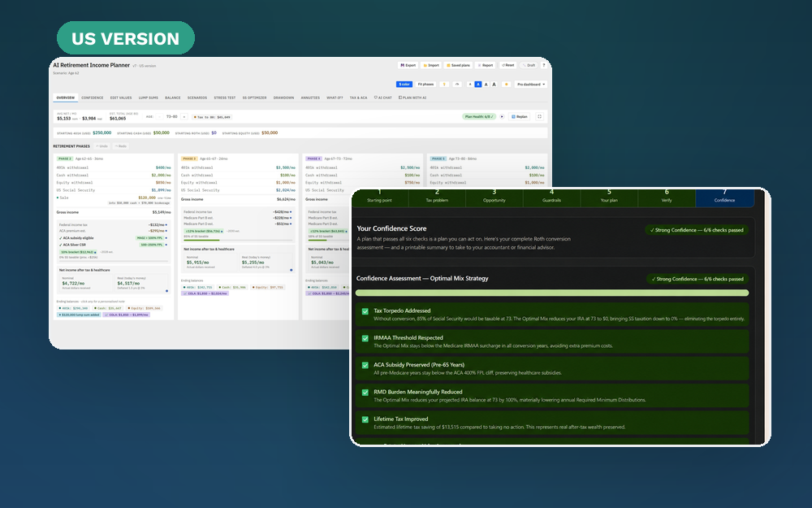This screenshot has height=508, width=812.
Task: Click the play icon beside Plan Health
Action: click(x=502, y=116)
